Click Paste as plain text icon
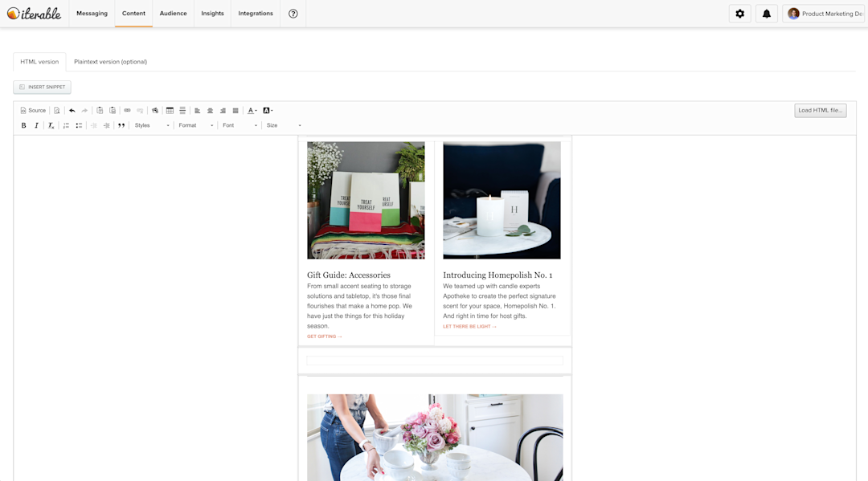 tap(100, 111)
